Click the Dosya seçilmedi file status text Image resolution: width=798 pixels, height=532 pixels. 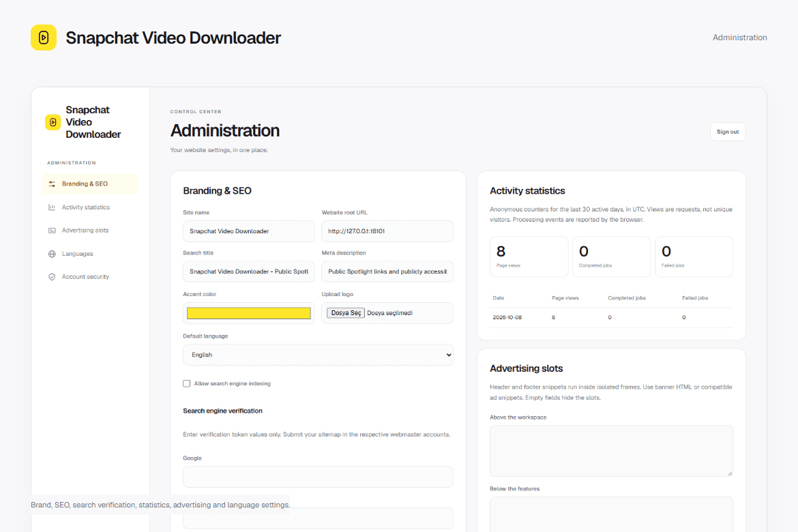(x=389, y=313)
